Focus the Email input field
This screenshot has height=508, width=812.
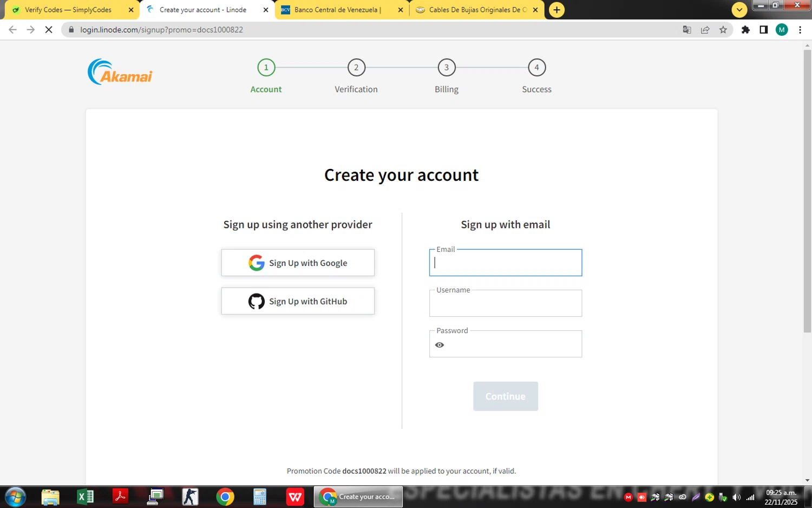(506, 263)
